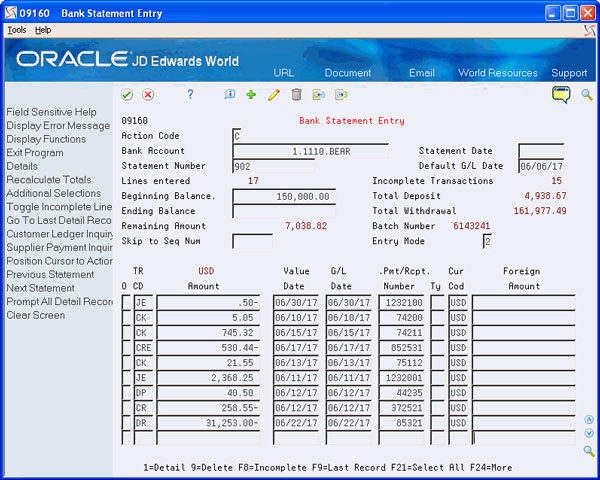This screenshot has height=480, width=600.
Task: Click the TR CD field showing CRE
Action: click(143, 348)
